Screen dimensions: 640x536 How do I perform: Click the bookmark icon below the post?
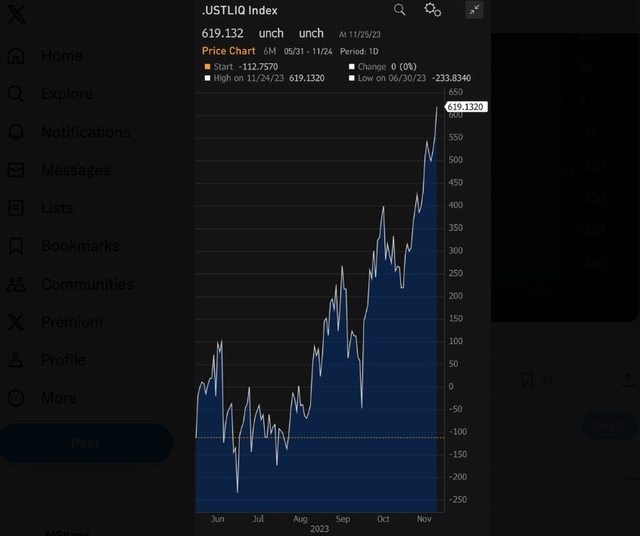click(526, 379)
